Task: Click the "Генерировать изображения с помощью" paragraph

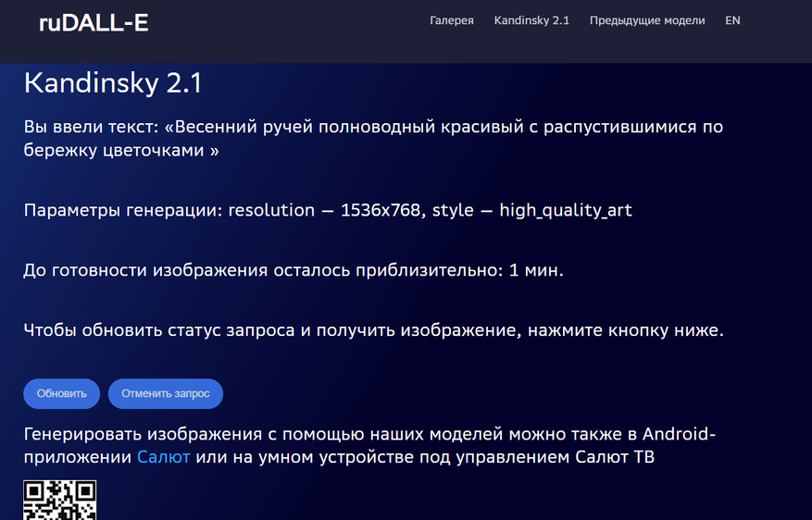Action: pyautogui.click(x=369, y=445)
